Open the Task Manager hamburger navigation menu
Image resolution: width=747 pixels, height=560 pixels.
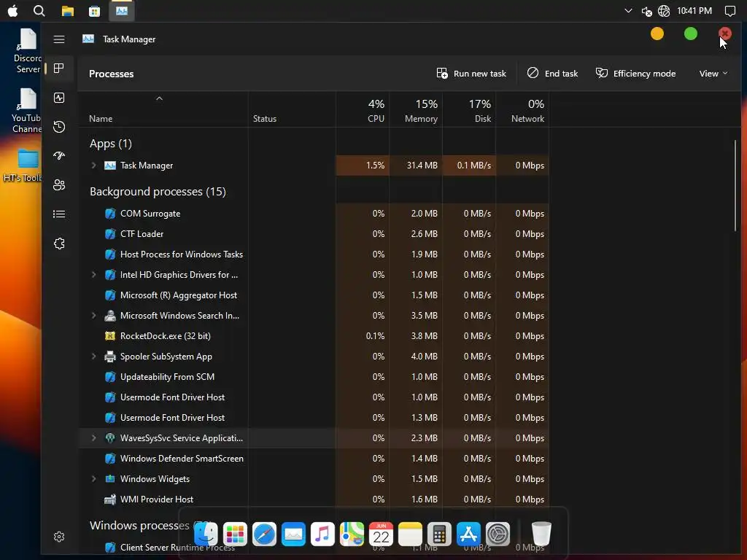59,39
